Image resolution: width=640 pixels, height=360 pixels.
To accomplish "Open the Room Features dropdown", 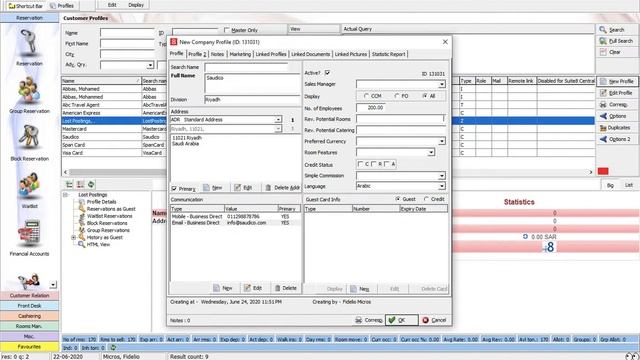I will tap(431, 153).
